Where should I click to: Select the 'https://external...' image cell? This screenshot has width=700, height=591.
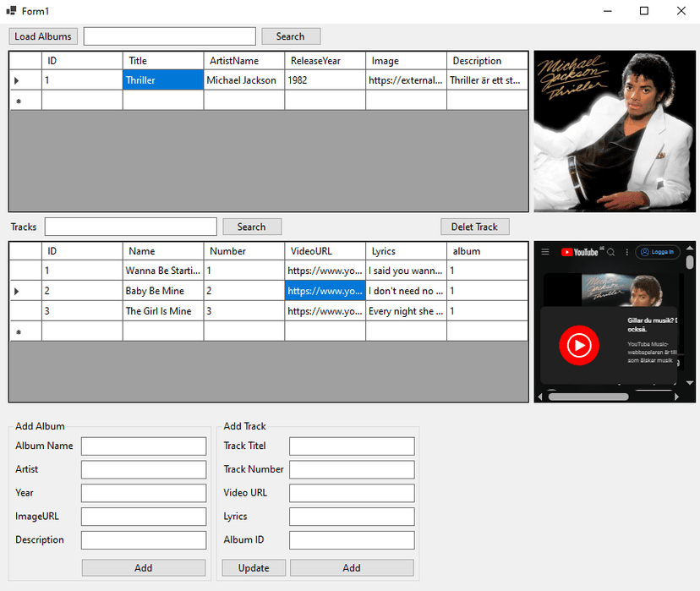coord(406,80)
